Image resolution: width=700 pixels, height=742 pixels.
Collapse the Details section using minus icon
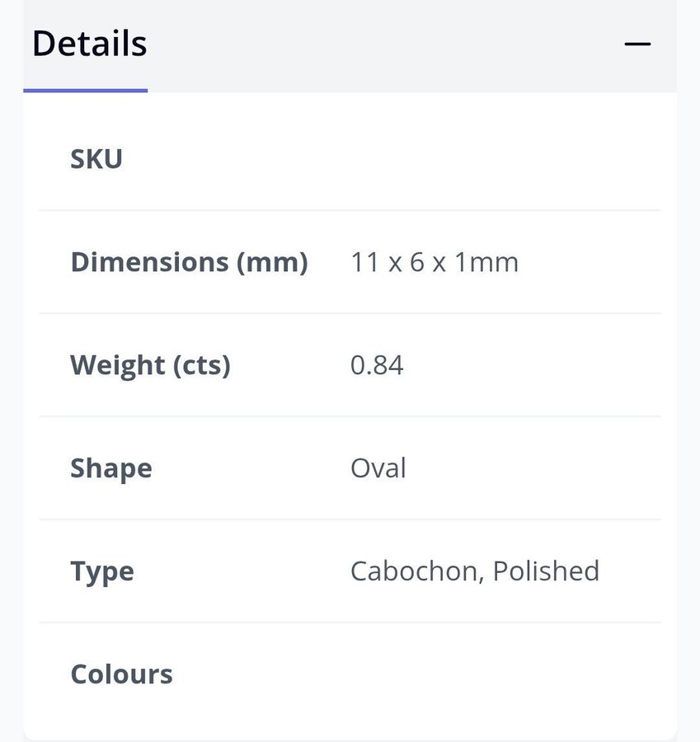pos(637,44)
